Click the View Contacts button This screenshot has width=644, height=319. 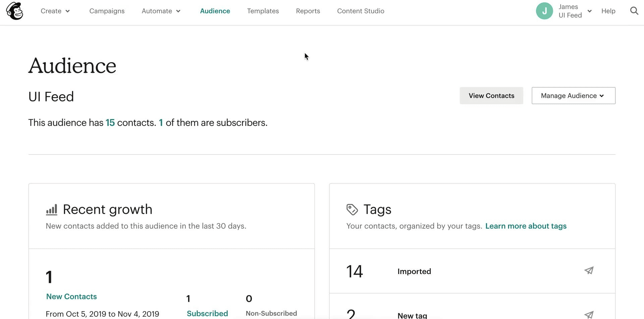point(491,95)
